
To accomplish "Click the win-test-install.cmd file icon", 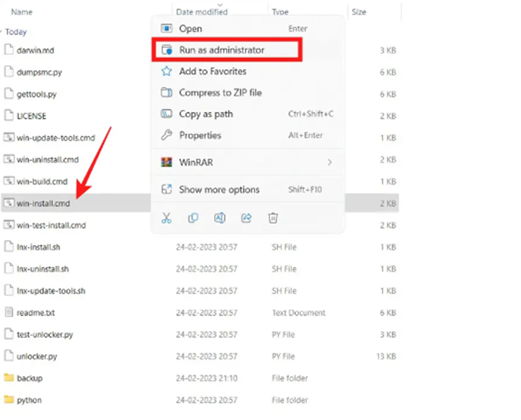I will (x=9, y=225).
